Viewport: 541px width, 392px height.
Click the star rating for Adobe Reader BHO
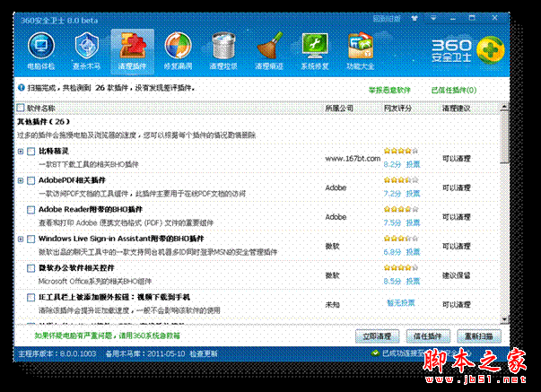click(x=400, y=209)
